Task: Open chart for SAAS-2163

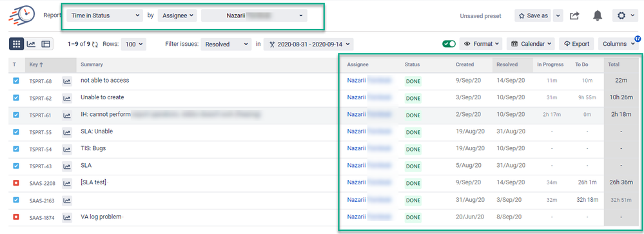Action: 66,200
